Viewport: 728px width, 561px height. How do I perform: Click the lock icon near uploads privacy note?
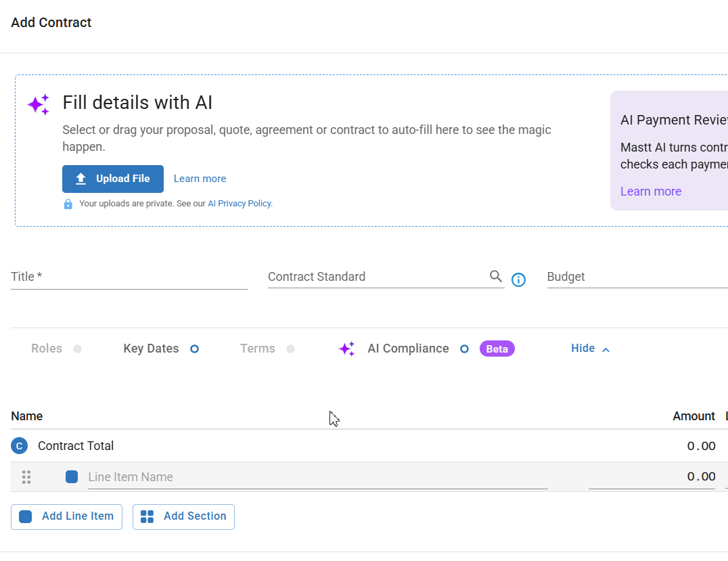tap(68, 203)
